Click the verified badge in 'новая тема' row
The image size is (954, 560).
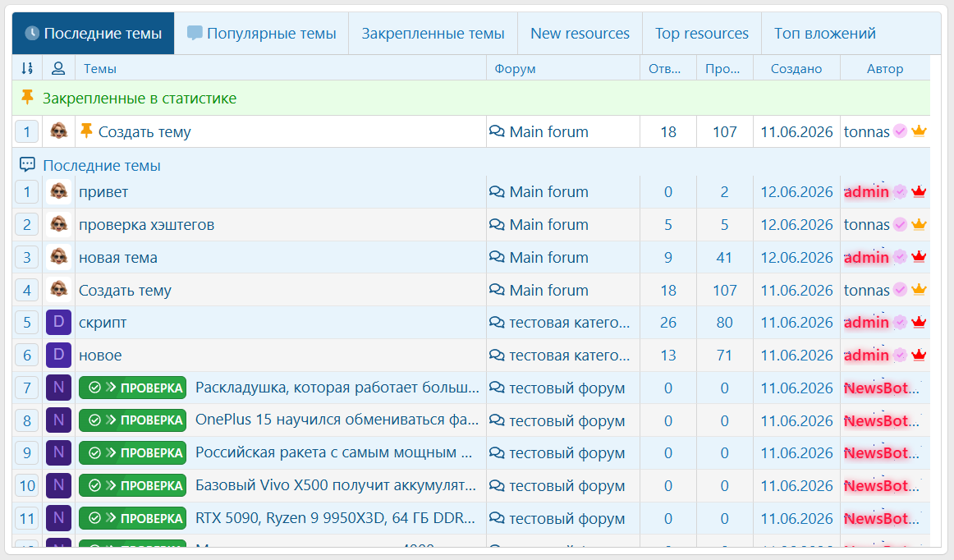pyautogui.click(x=900, y=257)
